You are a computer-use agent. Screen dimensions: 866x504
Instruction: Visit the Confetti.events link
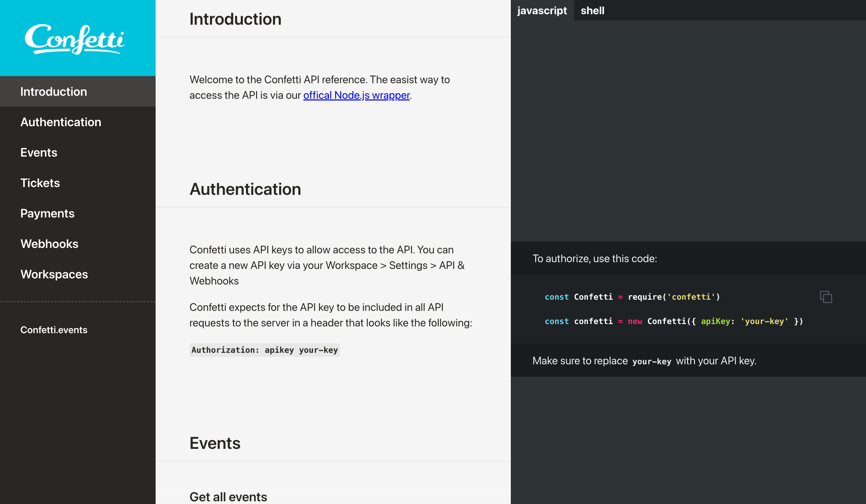click(53, 330)
